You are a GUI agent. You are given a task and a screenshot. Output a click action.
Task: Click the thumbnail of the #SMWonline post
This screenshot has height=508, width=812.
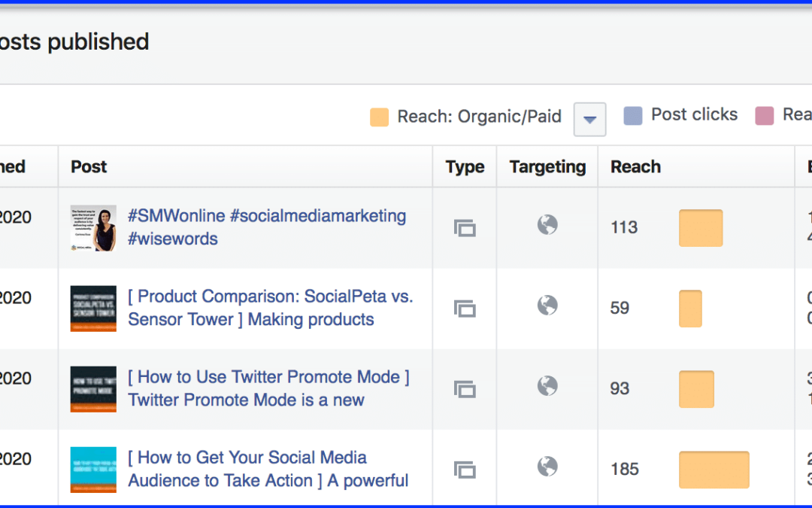[x=93, y=228]
